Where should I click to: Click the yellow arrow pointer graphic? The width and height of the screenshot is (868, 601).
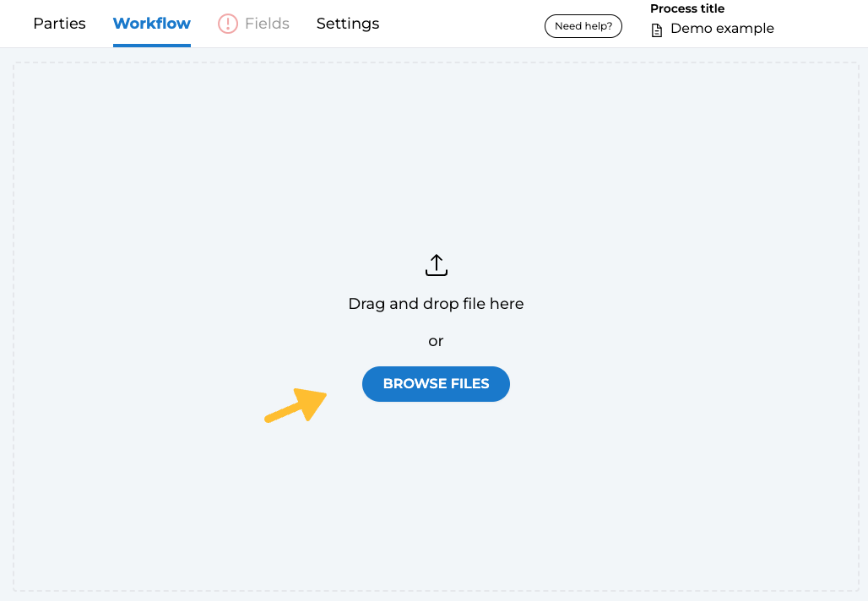(297, 404)
